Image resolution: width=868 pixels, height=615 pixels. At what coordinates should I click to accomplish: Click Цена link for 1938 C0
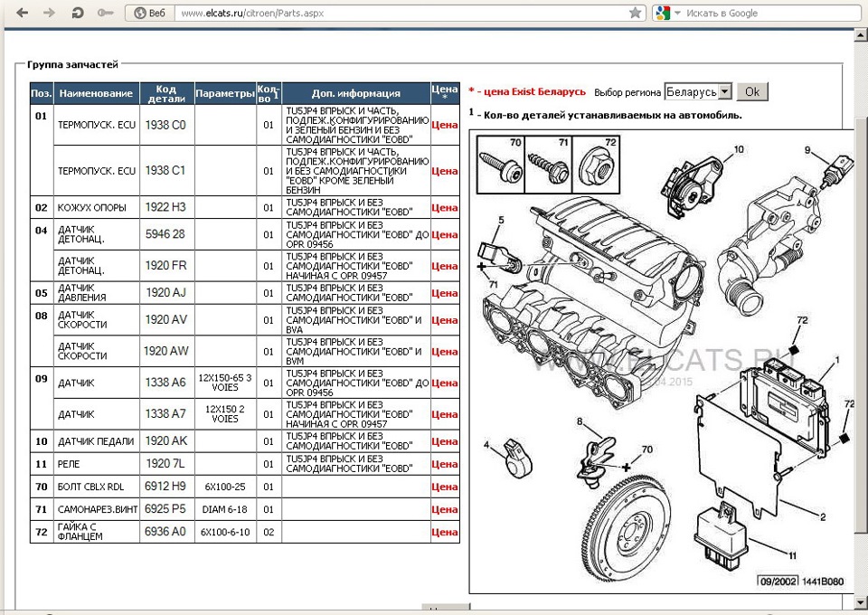(445, 125)
